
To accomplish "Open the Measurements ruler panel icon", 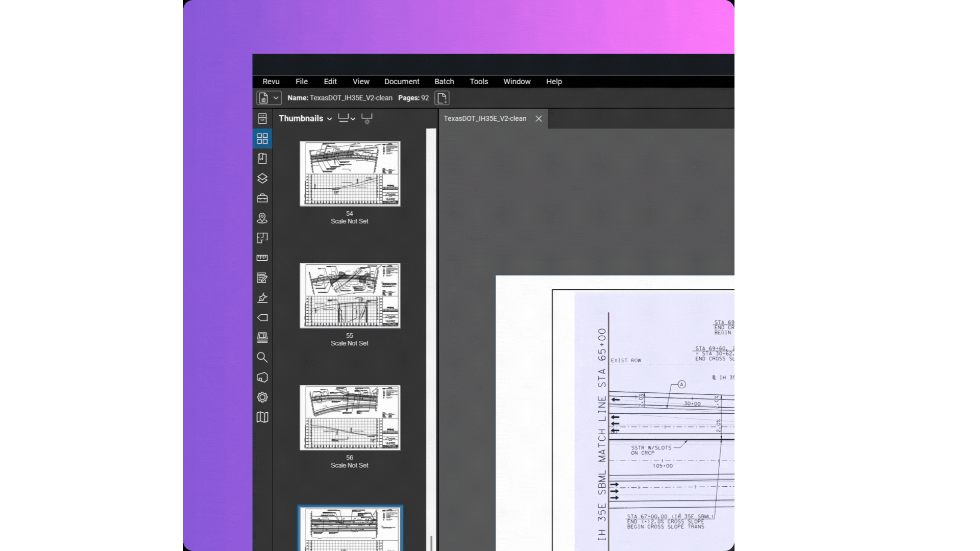I will click(x=262, y=258).
